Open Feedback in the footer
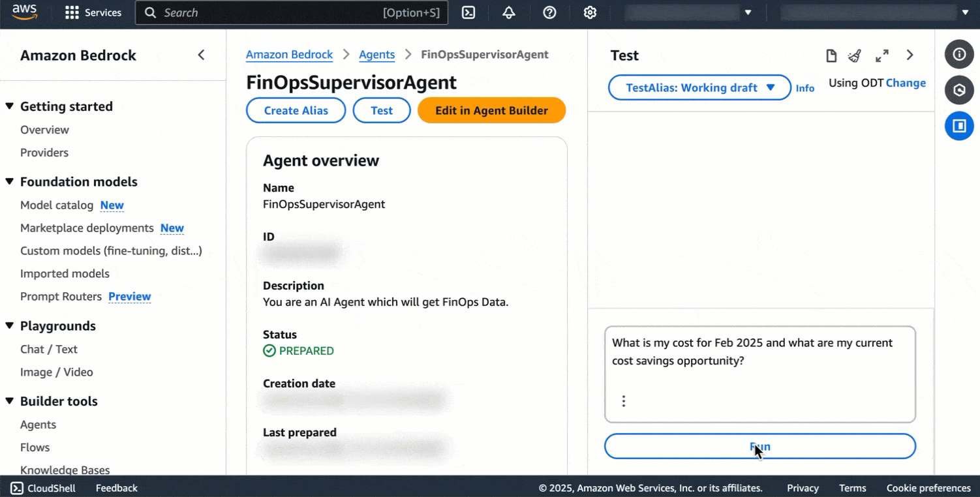Image resolution: width=980 pixels, height=497 pixels. [117, 488]
